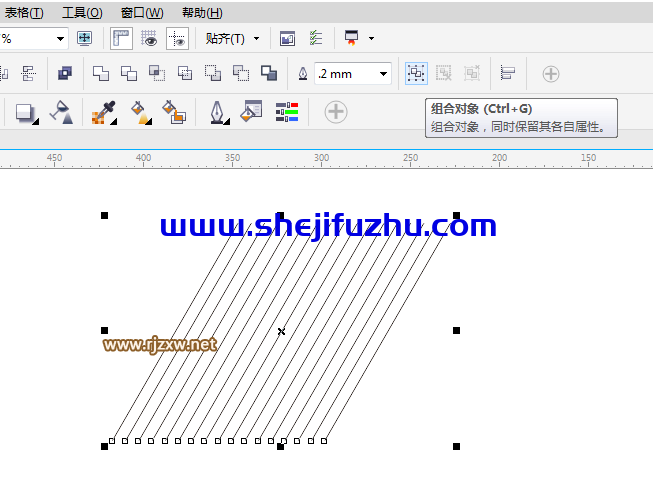653x502 pixels.
Task: Select the color eyedropper tool
Action: tap(104, 112)
